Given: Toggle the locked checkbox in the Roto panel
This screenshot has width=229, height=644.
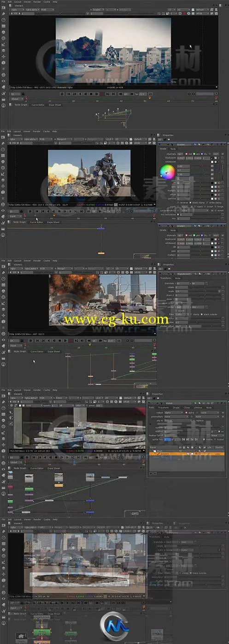Looking at the screenshot, I should 215,439.
